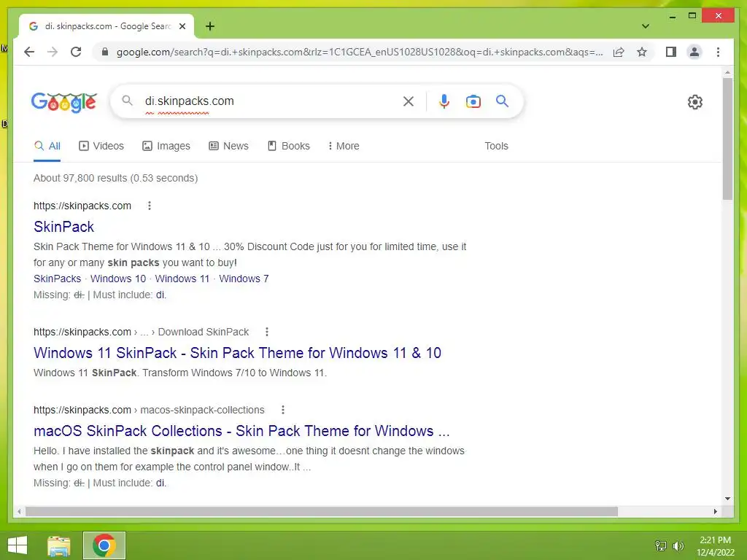Open search Tools filters
The width and height of the screenshot is (747, 560).
pos(496,146)
